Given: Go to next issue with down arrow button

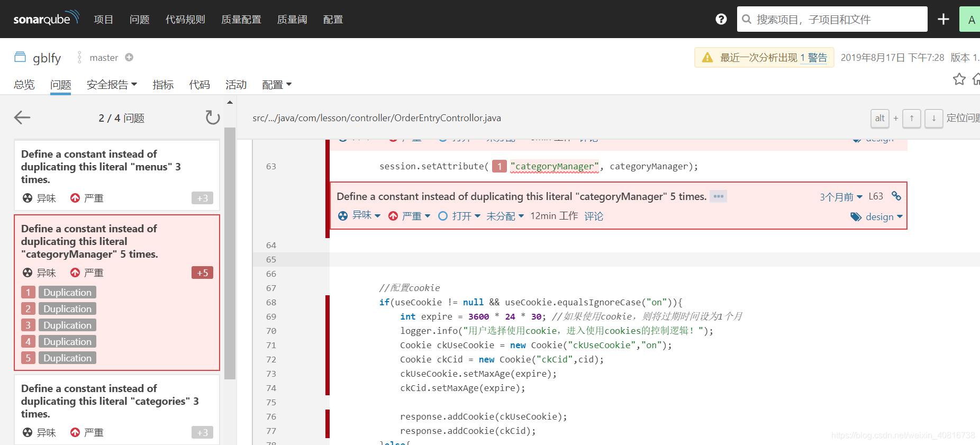Looking at the screenshot, I should [x=933, y=118].
